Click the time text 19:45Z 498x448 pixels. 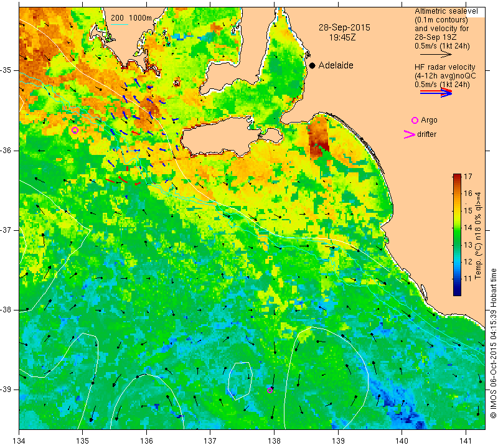(x=342, y=37)
